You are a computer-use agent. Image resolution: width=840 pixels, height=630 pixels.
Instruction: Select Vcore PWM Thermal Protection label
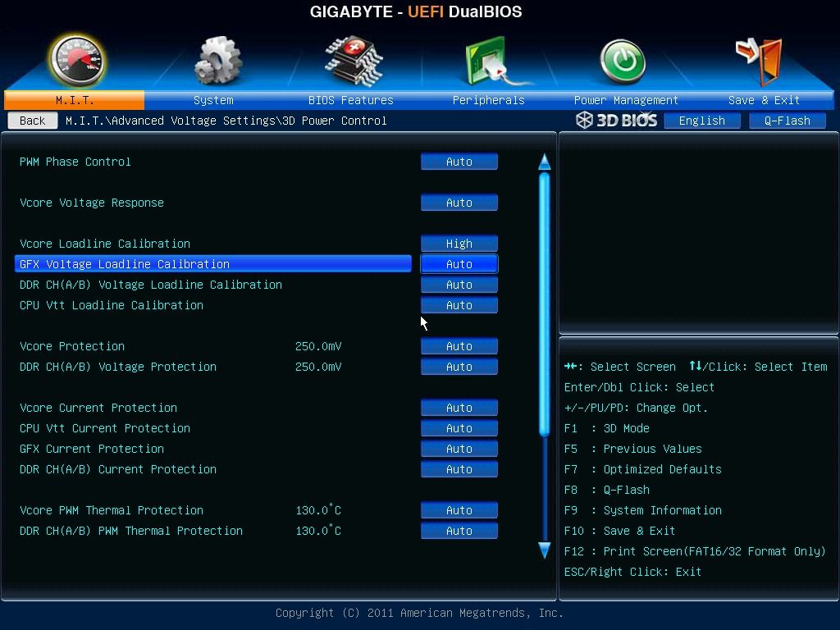pyautogui.click(x=112, y=510)
